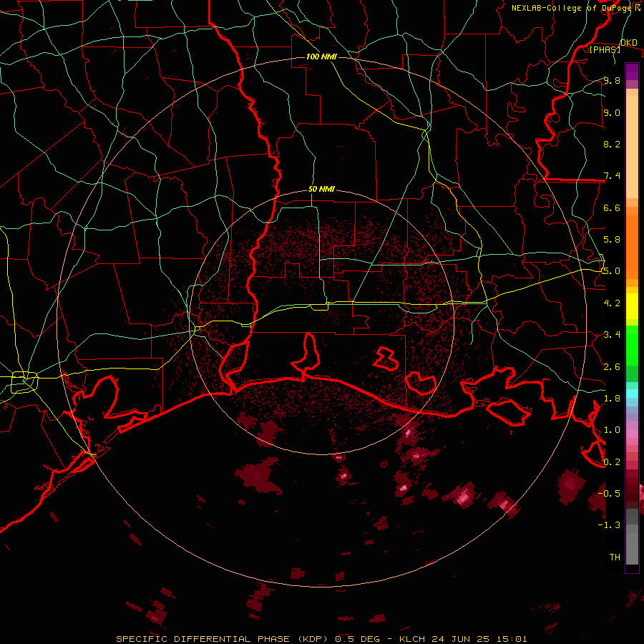Click the 50 NMI range ring label
Viewport: 644px width, 644px height.
[321, 189]
